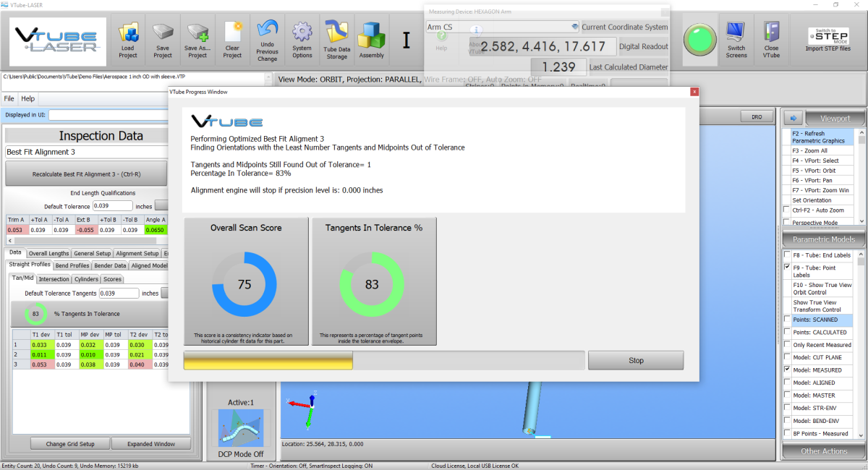This screenshot has width=868, height=470.
Task: Open the Help menu
Action: [27, 98]
